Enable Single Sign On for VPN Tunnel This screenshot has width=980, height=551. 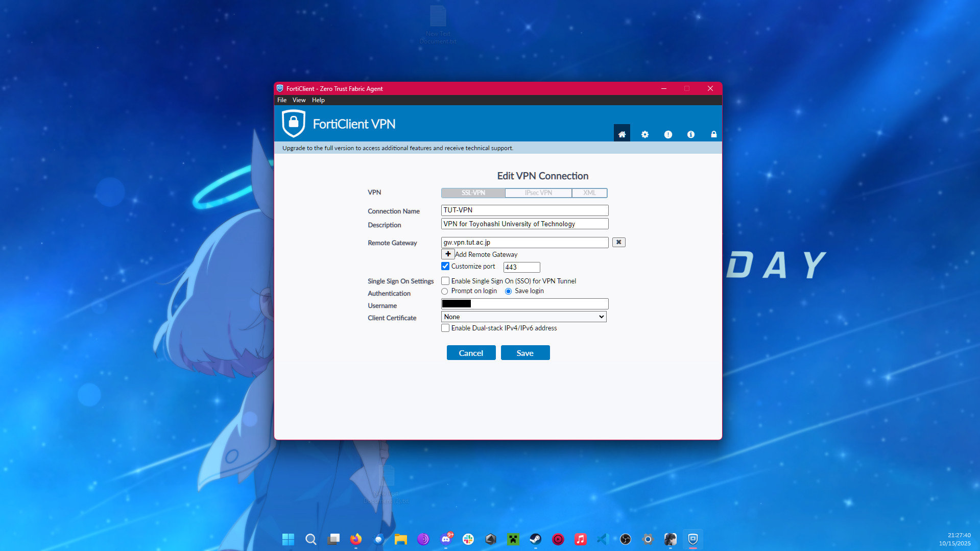coord(445,281)
